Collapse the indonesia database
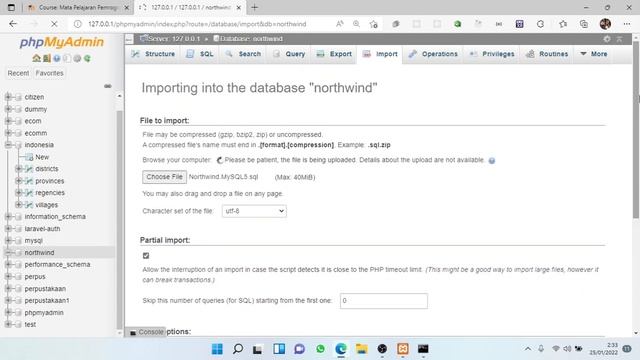The height and width of the screenshot is (360, 640). 8,145
